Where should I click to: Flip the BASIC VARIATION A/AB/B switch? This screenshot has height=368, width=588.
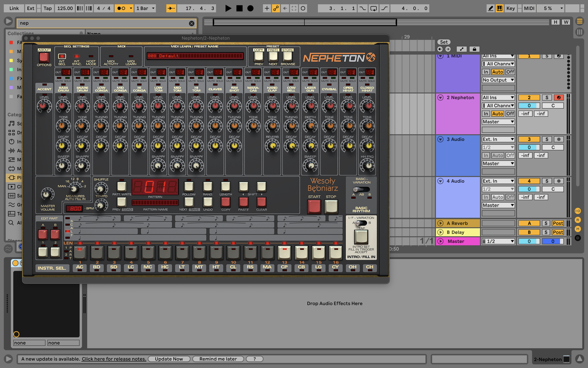click(x=361, y=189)
